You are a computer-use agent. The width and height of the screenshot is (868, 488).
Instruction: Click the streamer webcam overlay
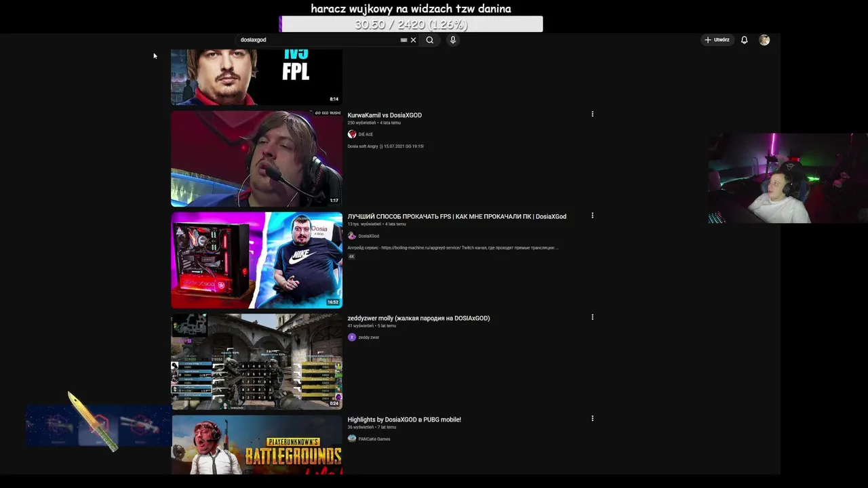point(788,178)
